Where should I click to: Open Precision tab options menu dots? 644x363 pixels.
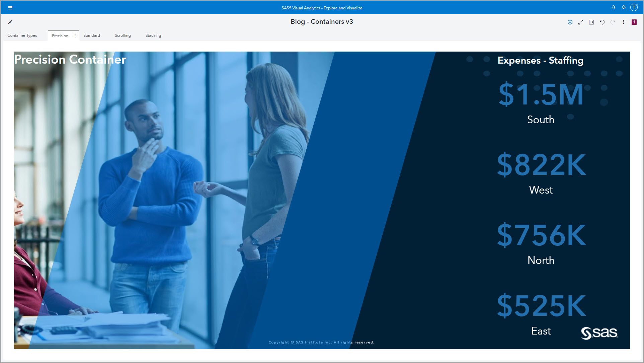(x=75, y=36)
